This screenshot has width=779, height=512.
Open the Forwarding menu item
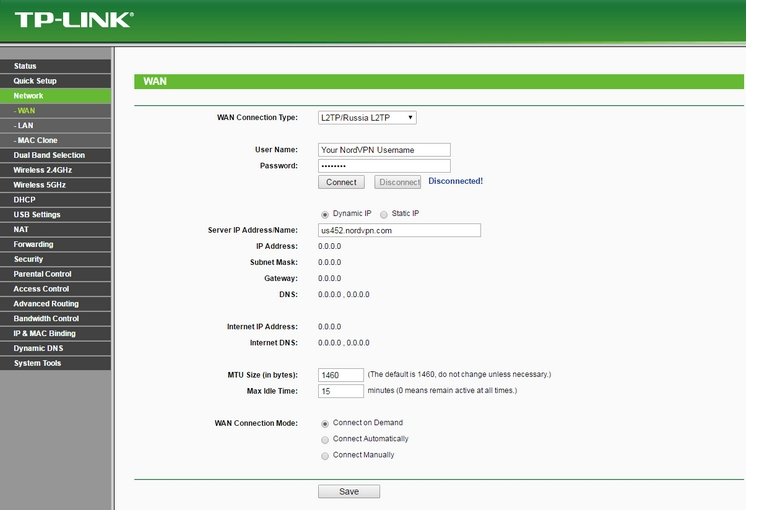[55, 244]
